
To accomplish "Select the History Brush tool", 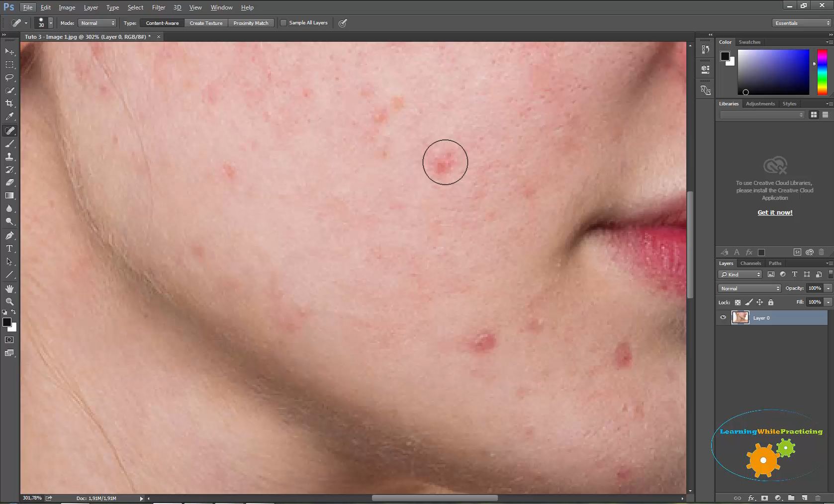I will tap(9, 169).
